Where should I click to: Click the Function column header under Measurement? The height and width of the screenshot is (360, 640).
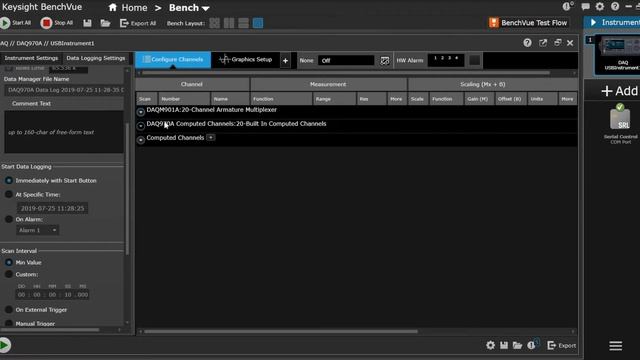click(281, 99)
